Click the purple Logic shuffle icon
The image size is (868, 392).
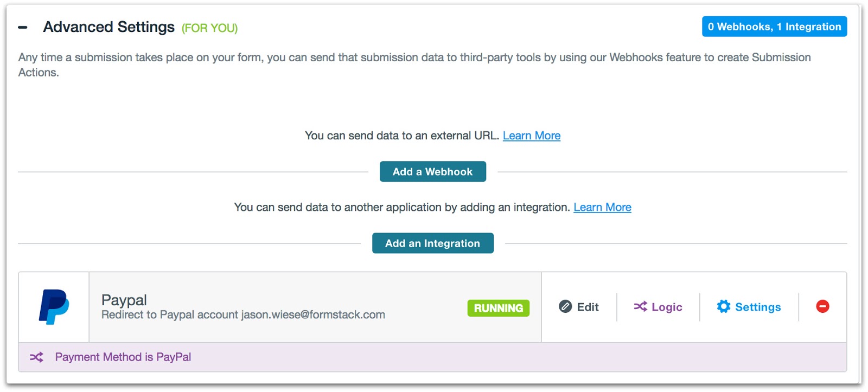(640, 307)
